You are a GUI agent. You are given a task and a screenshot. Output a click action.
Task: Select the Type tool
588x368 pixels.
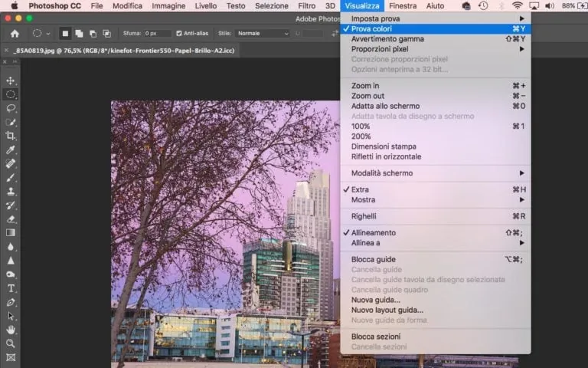pyautogui.click(x=11, y=288)
